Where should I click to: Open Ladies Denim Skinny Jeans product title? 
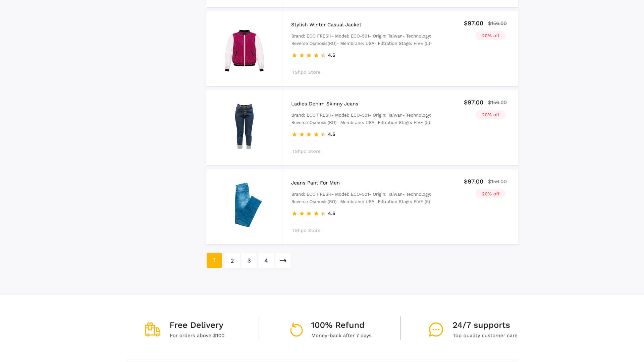click(325, 104)
